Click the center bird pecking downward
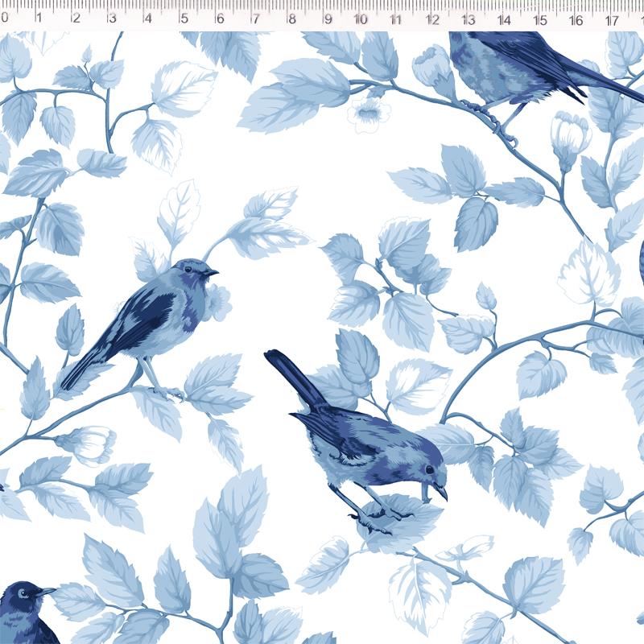The height and width of the screenshot is (644, 644). (x=370, y=447)
